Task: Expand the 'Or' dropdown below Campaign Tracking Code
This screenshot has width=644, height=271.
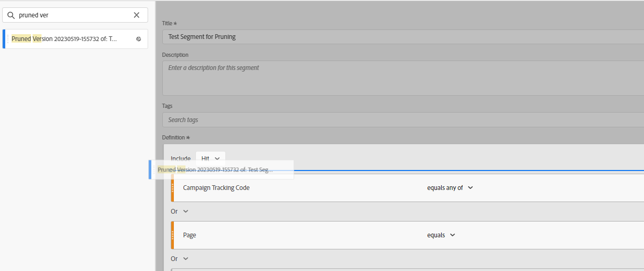Action: (x=180, y=212)
